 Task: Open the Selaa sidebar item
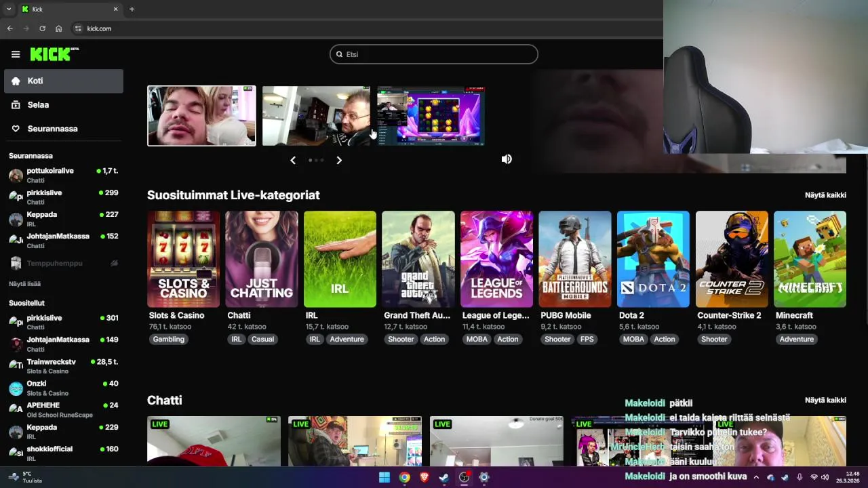coord(64,105)
